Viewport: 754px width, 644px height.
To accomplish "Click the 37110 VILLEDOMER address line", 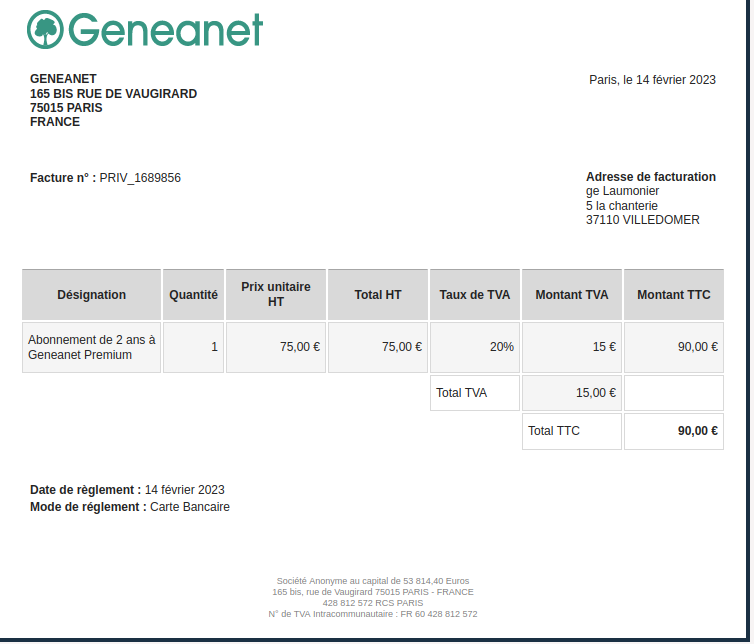I will 642,220.
